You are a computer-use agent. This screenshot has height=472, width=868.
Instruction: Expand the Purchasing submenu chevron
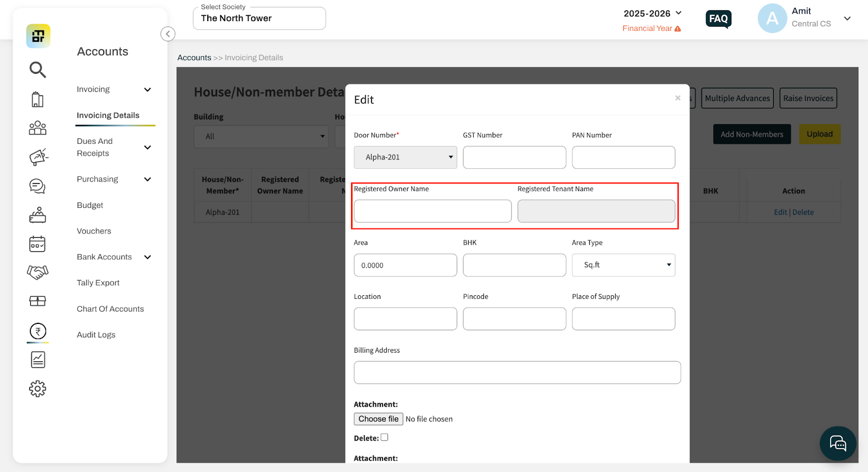tap(148, 180)
